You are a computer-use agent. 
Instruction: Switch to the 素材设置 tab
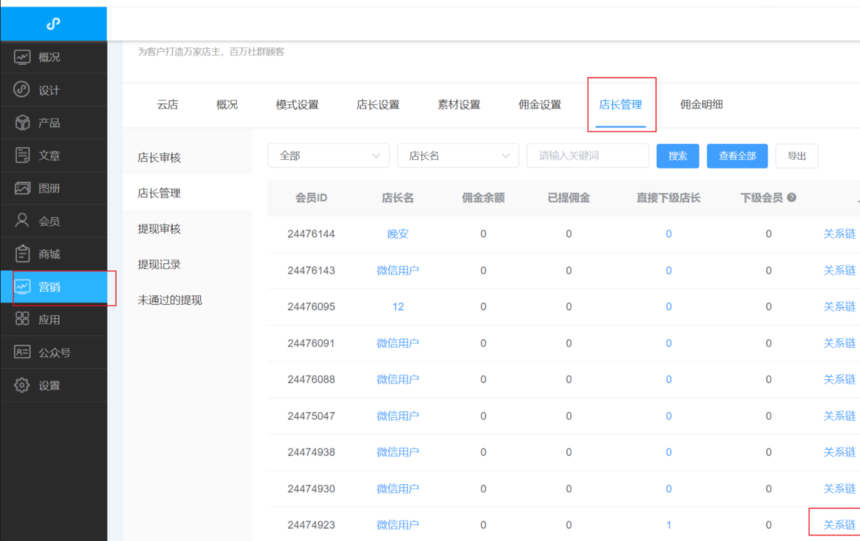coord(458,105)
